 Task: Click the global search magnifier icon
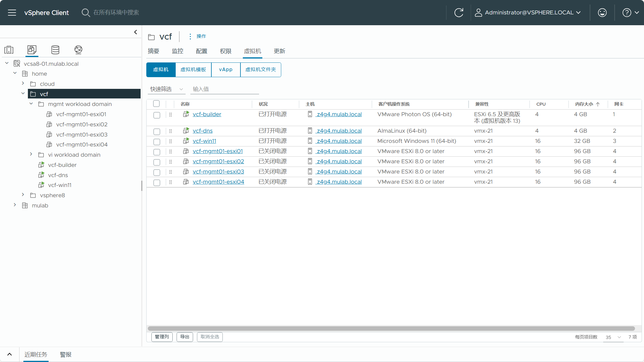click(86, 13)
